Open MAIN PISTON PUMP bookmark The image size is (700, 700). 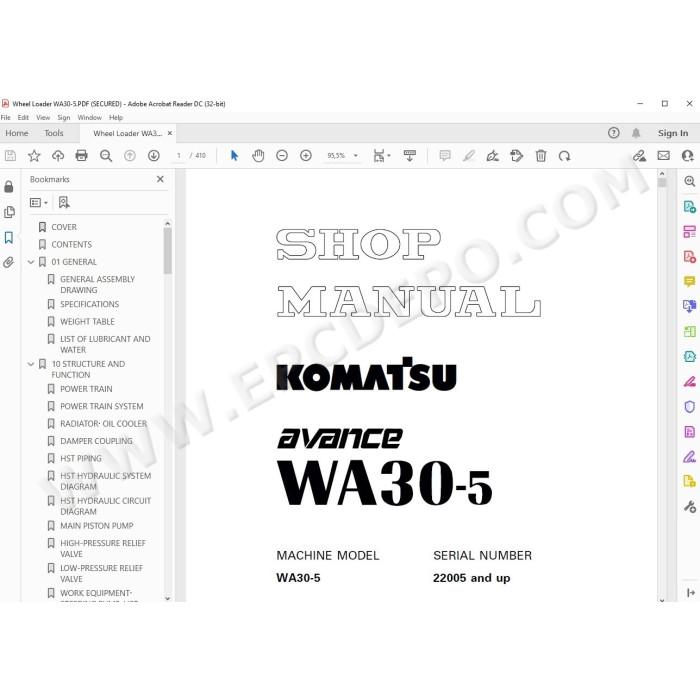click(x=96, y=526)
